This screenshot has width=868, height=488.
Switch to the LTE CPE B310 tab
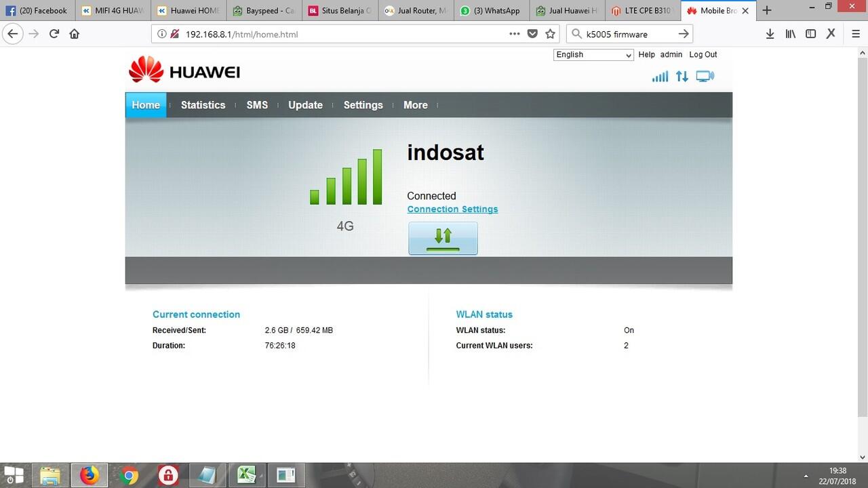tap(644, 10)
